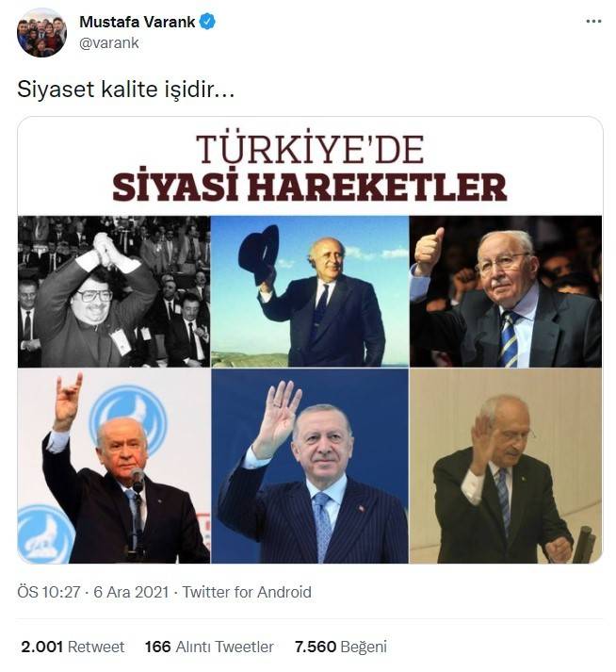Click the Twitter for Android source link

tap(247, 592)
